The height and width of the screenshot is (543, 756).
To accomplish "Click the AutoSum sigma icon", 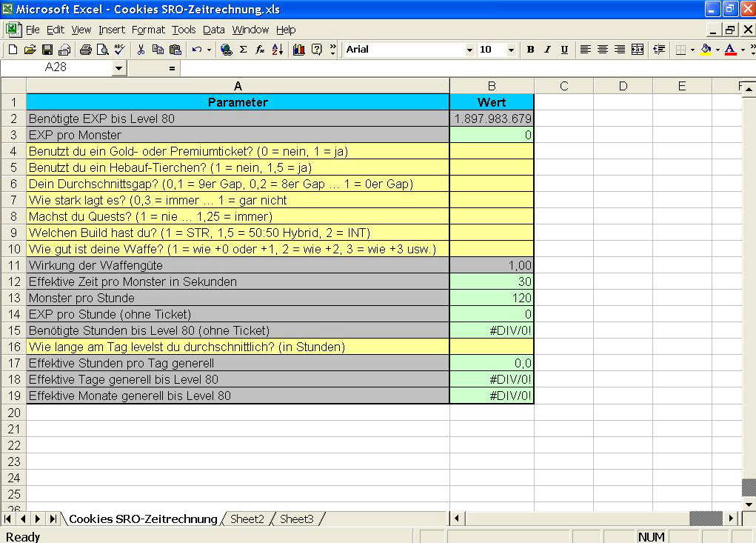I will click(x=243, y=50).
